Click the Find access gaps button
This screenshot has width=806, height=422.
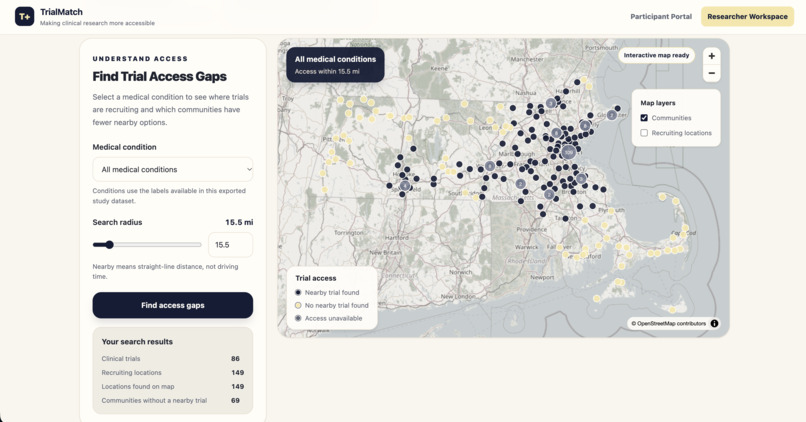pos(173,305)
